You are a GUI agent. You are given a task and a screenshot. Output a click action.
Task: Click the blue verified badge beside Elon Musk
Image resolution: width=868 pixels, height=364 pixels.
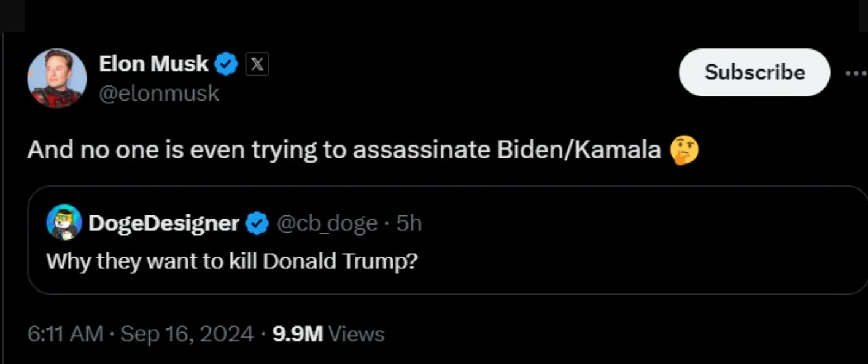[x=227, y=64]
